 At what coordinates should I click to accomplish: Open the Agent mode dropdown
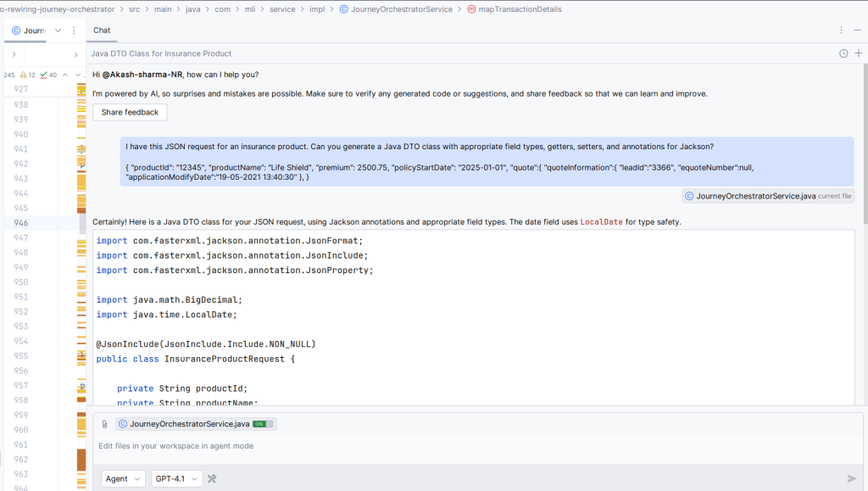click(x=123, y=479)
